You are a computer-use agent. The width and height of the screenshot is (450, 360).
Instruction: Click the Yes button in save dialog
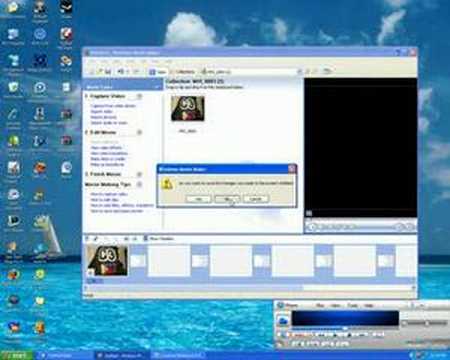[199, 199]
